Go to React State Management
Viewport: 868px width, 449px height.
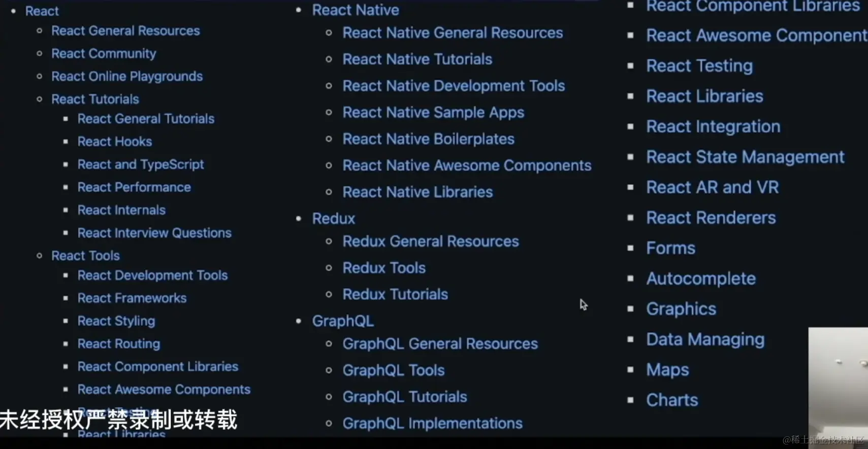point(745,157)
